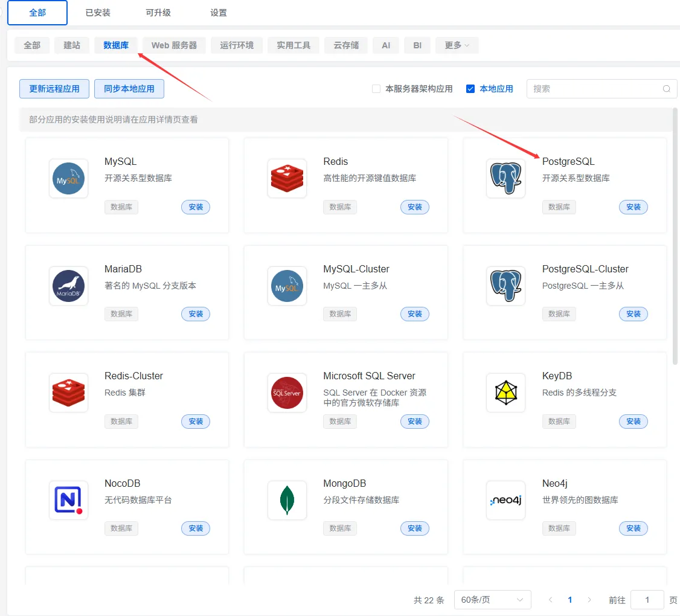Enable the 本服务器架构应用 checkbox
The image size is (680, 616).
(376, 89)
